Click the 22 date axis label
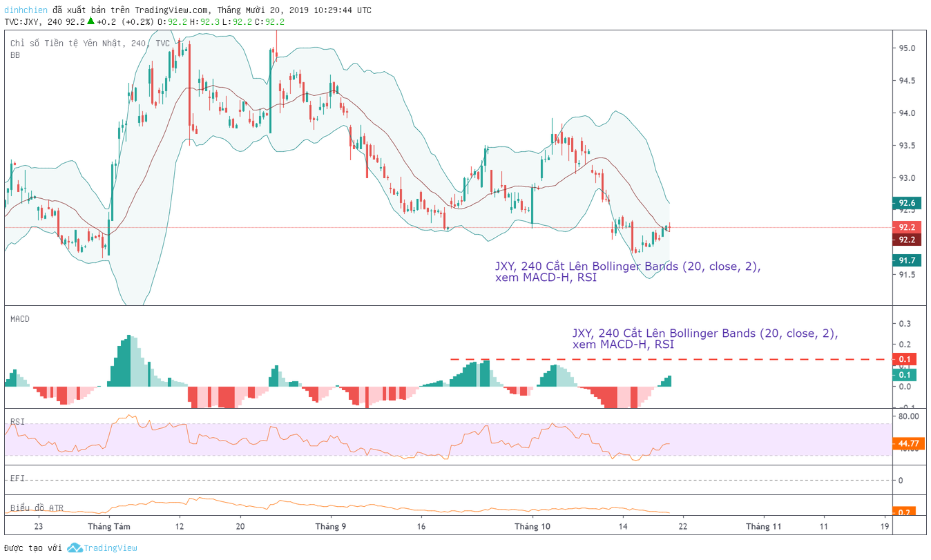The image size is (931, 560). pyautogui.click(x=682, y=526)
